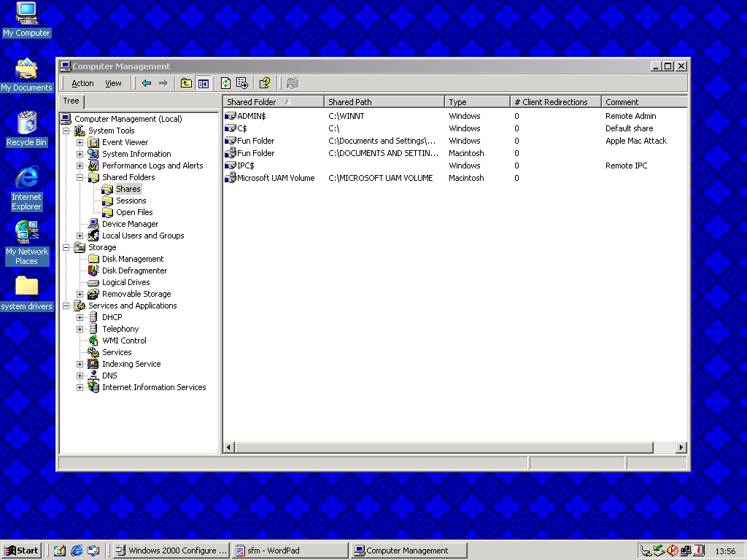Select Open Files in the tree

pos(134,212)
